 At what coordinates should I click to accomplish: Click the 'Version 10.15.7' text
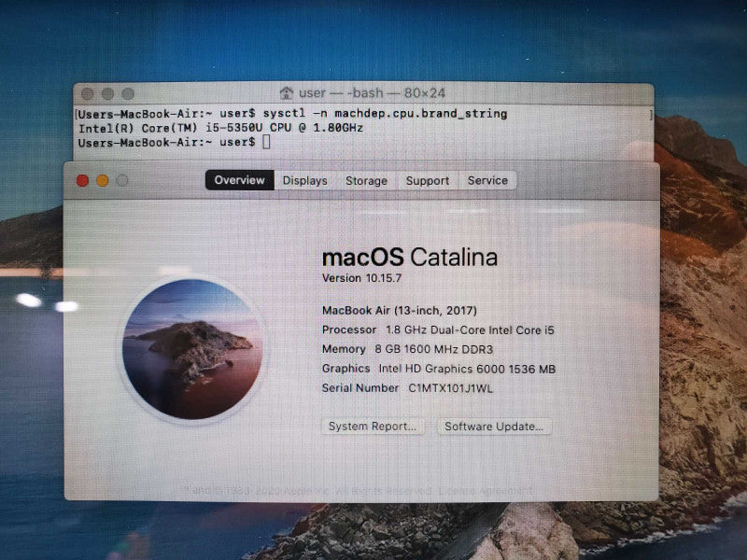(361, 278)
